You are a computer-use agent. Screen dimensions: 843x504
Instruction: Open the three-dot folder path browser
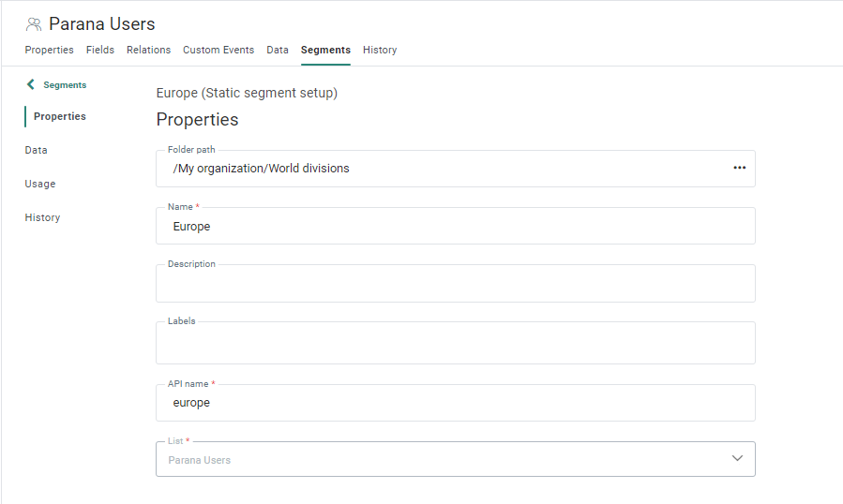pos(739,168)
